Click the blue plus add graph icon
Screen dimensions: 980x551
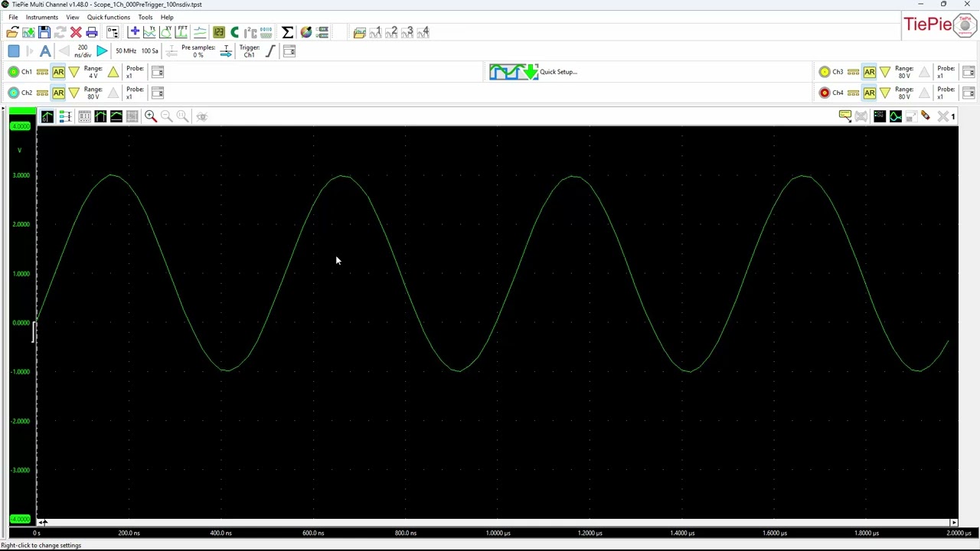[x=134, y=32]
